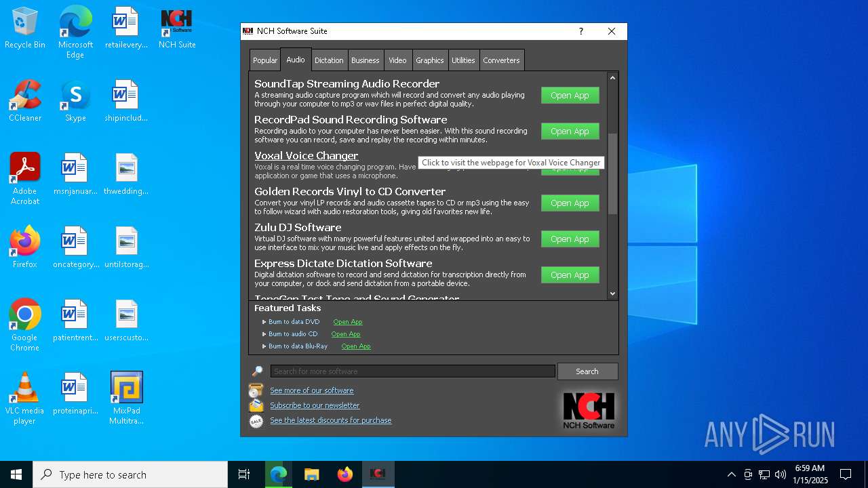This screenshot has height=488, width=868.
Task: Click the Search button
Action: [x=587, y=371]
